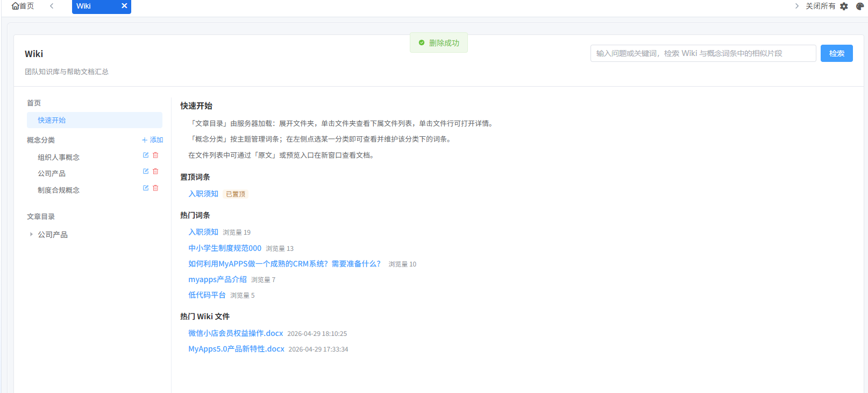The image size is (868, 393).
Task: Click the 文章目录 section heading
Action: (41, 216)
